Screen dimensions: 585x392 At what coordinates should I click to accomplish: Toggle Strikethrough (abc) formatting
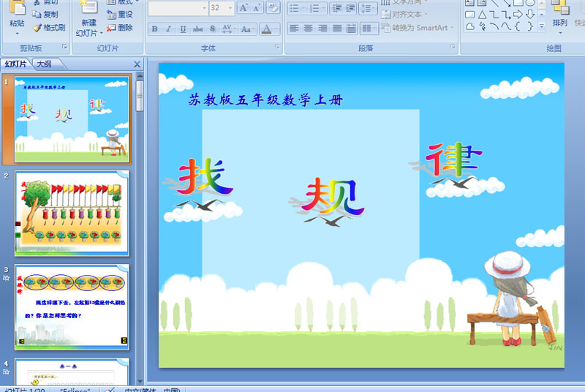click(x=197, y=29)
